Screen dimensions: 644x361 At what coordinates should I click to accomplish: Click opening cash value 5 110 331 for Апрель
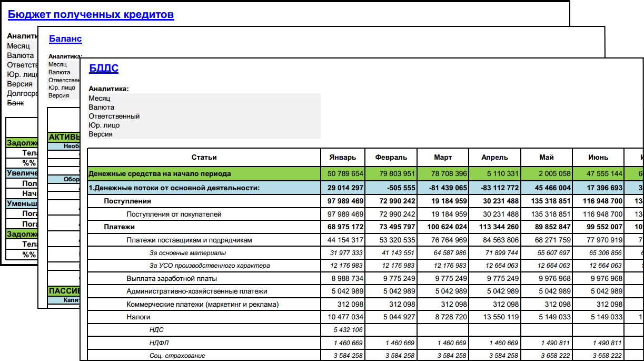tap(503, 173)
